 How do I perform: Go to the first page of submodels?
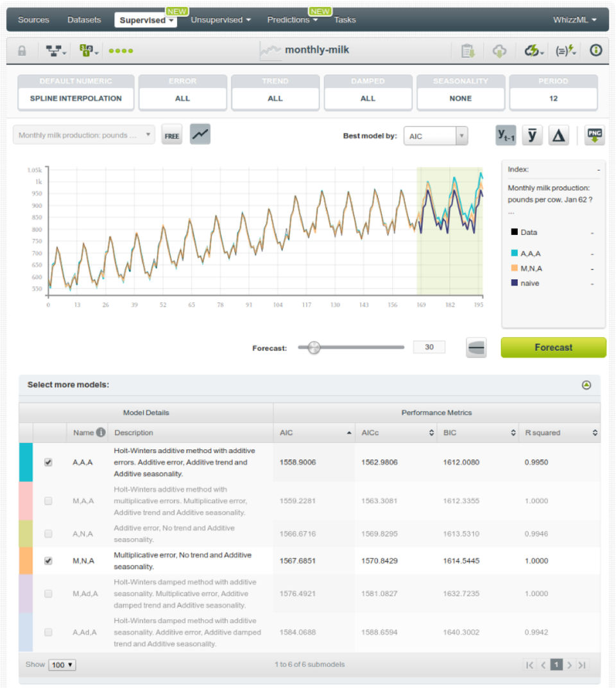529,665
